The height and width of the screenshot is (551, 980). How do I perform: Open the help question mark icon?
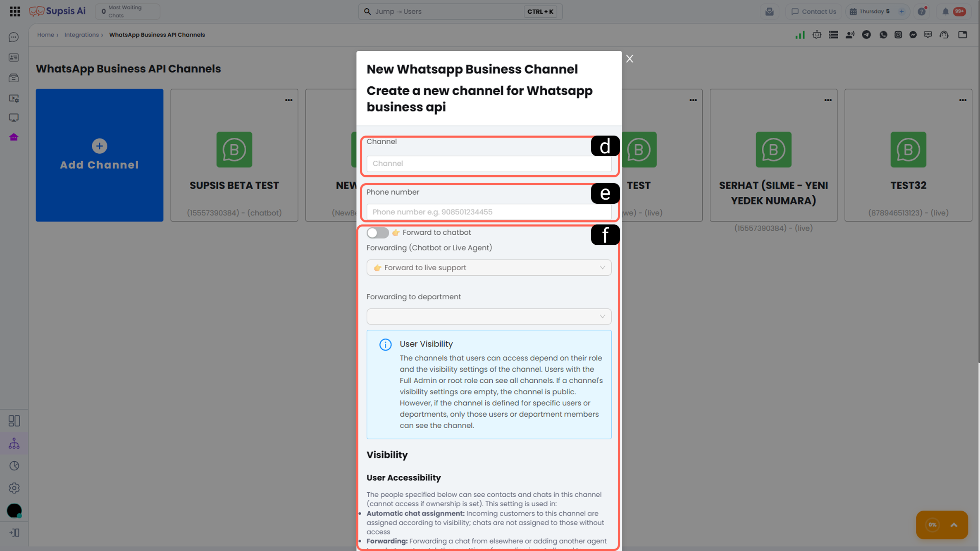(x=922, y=12)
